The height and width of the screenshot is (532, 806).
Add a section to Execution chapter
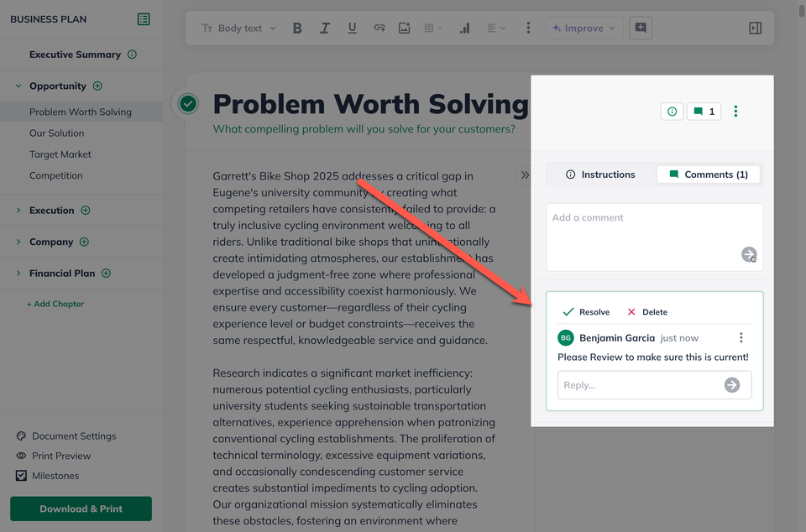[x=86, y=210]
